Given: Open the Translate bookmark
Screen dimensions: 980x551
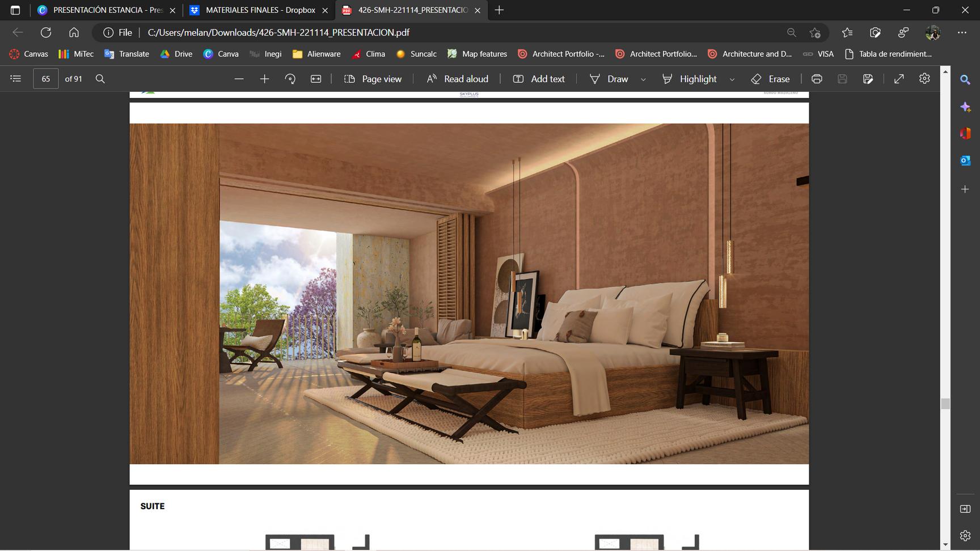Looking at the screenshot, I should (126, 54).
